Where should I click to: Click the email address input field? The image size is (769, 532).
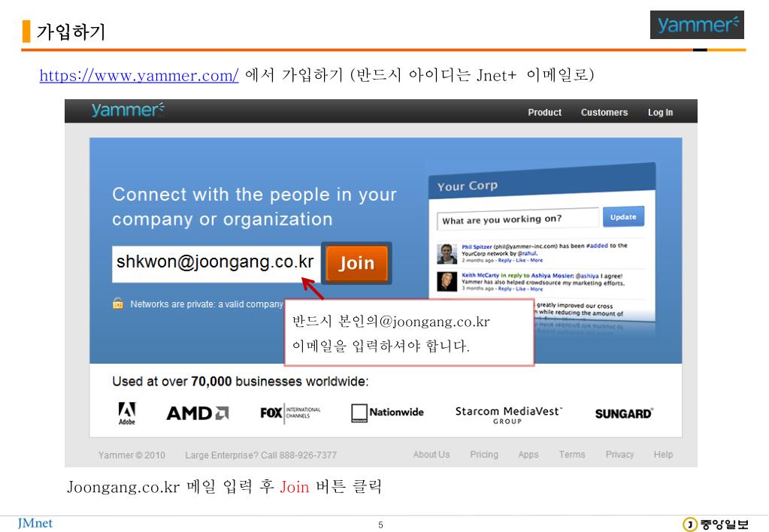pyautogui.click(x=216, y=263)
